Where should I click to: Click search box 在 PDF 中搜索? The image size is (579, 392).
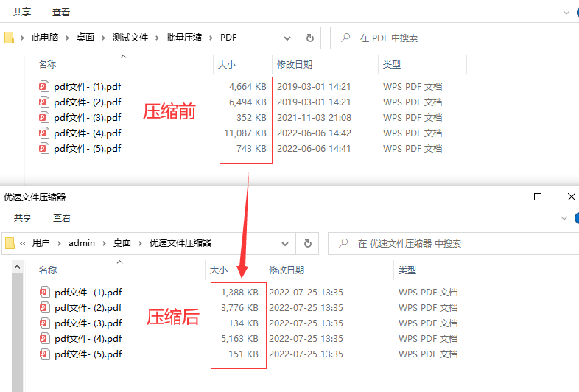[x=455, y=38]
